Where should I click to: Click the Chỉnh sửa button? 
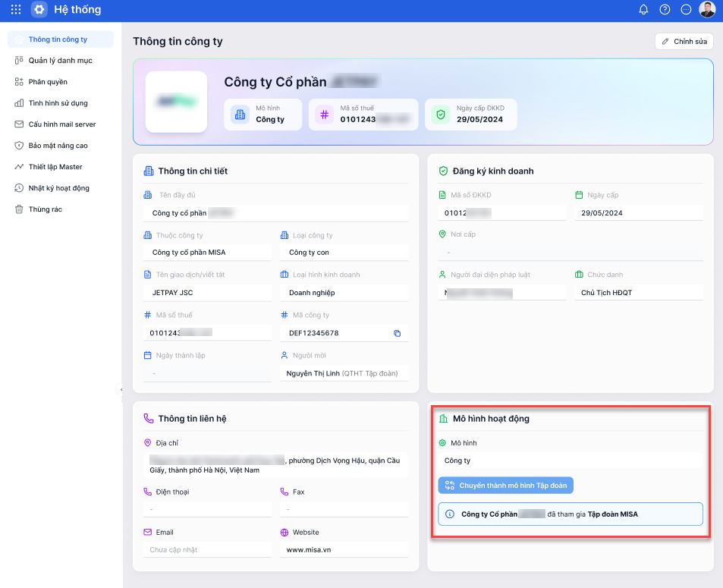[684, 42]
